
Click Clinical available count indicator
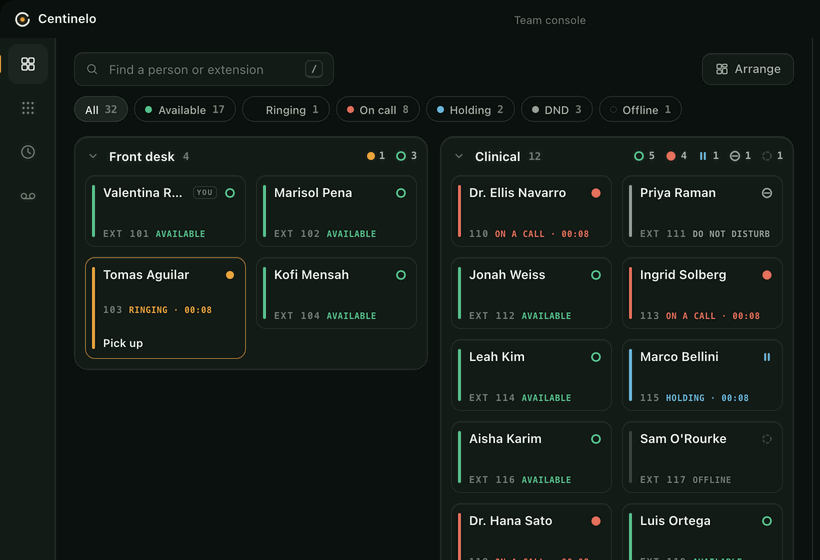coord(644,156)
